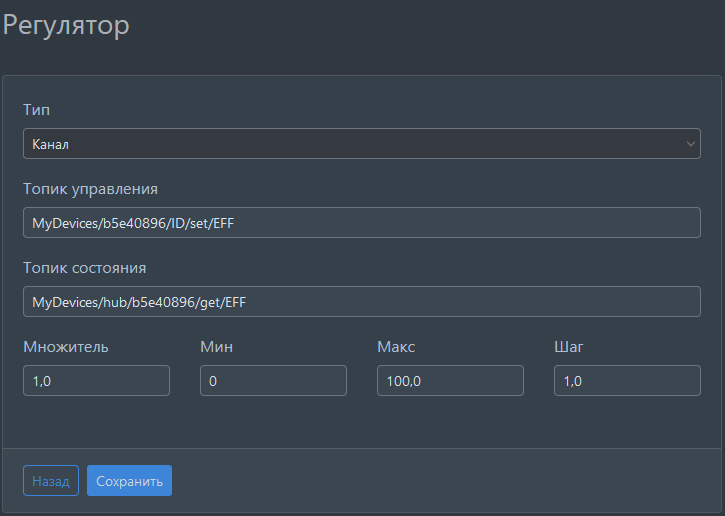Image resolution: width=725 pixels, height=516 pixels.
Task: Click the Множитель label
Action: point(65,347)
